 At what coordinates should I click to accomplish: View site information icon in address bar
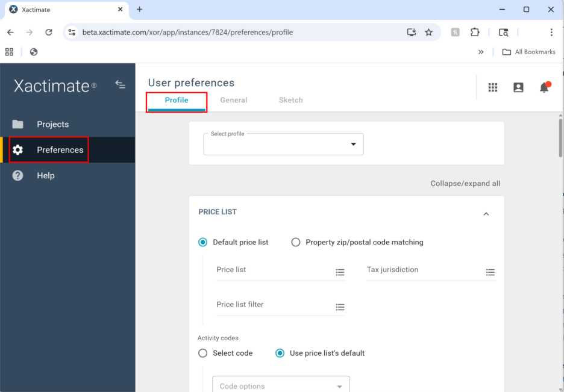[72, 33]
